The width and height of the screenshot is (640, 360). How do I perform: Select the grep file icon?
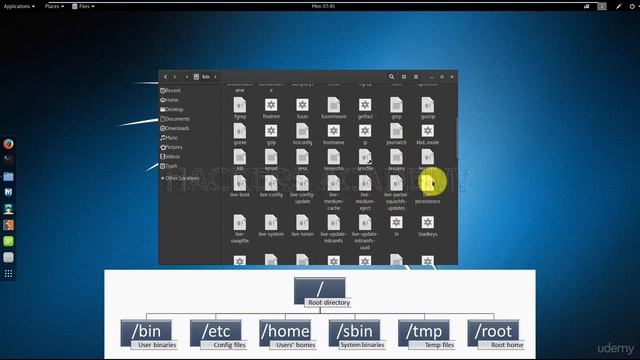click(x=396, y=105)
